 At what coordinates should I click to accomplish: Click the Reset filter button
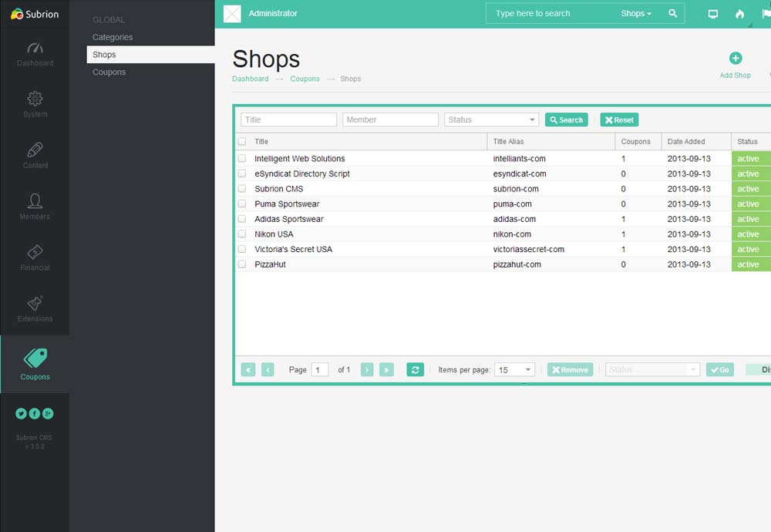pos(620,120)
